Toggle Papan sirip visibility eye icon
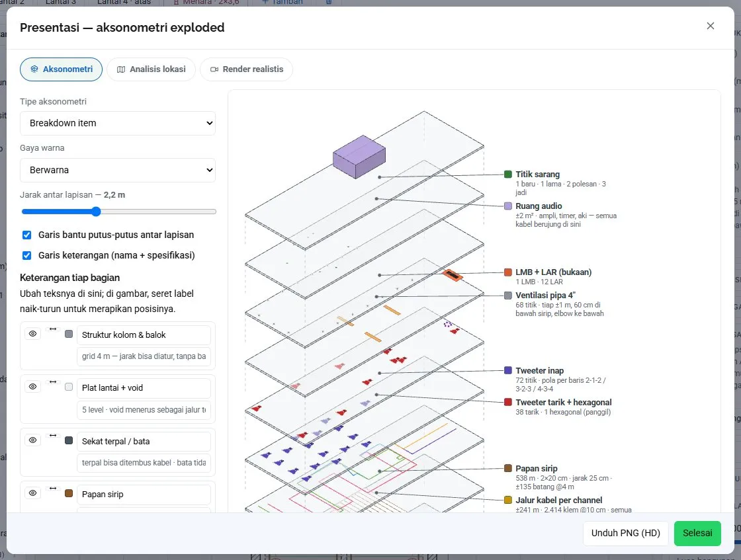741x560 pixels. point(32,493)
